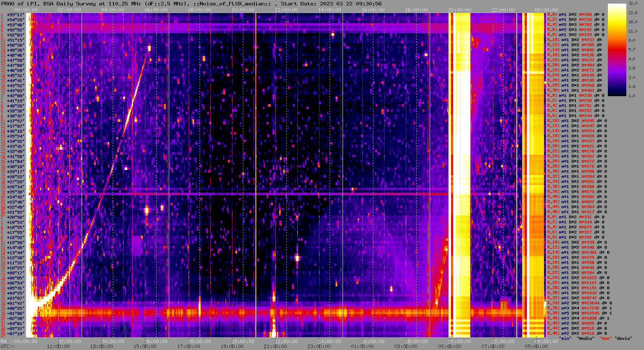Click the declination label +37°57'
Screen dimensions: 644x350
point(16,121)
